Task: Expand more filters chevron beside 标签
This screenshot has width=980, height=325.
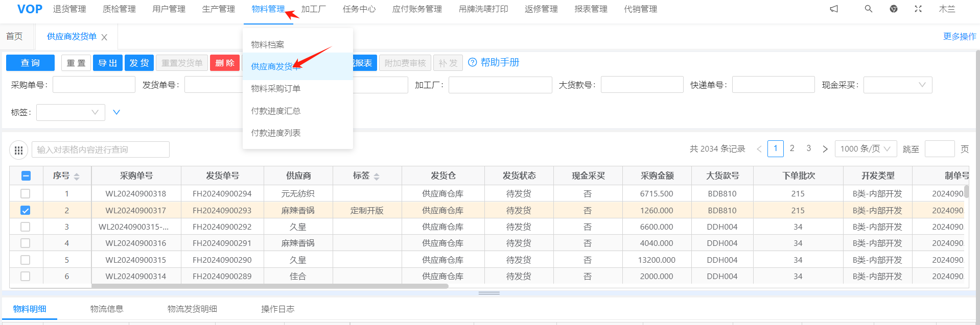Action: coord(116,112)
